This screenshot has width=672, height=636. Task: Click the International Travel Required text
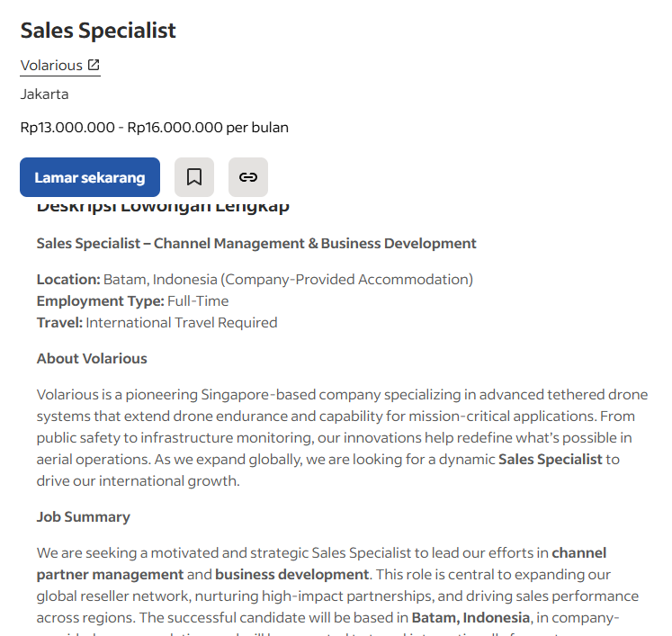182,322
